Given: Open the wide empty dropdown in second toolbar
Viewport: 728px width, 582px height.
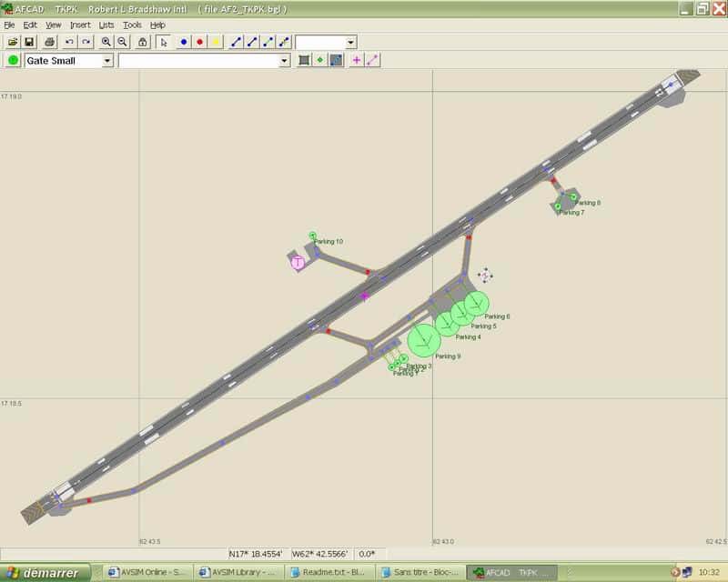Looking at the screenshot, I should point(284,61).
